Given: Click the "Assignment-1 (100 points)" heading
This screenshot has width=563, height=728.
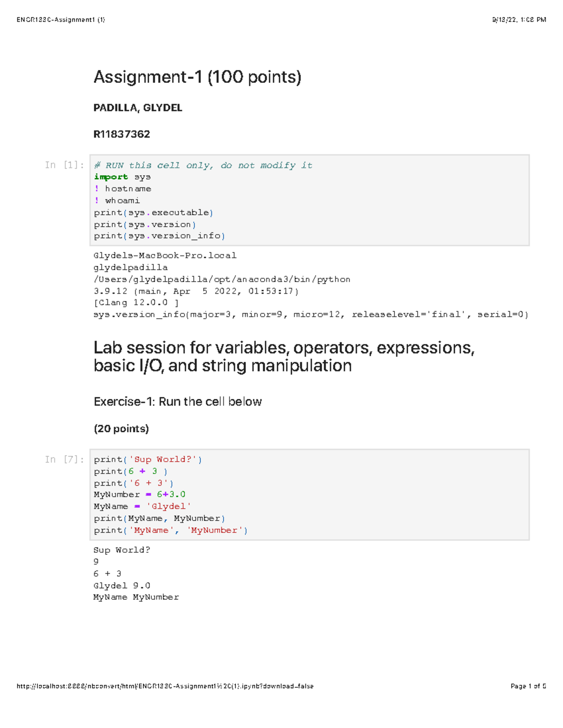Looking at the screenshot, I should (x=197, y=77).
